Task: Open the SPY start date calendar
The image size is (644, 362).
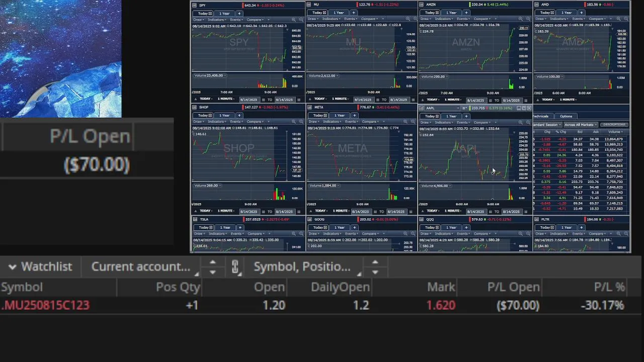Action: 263,100
